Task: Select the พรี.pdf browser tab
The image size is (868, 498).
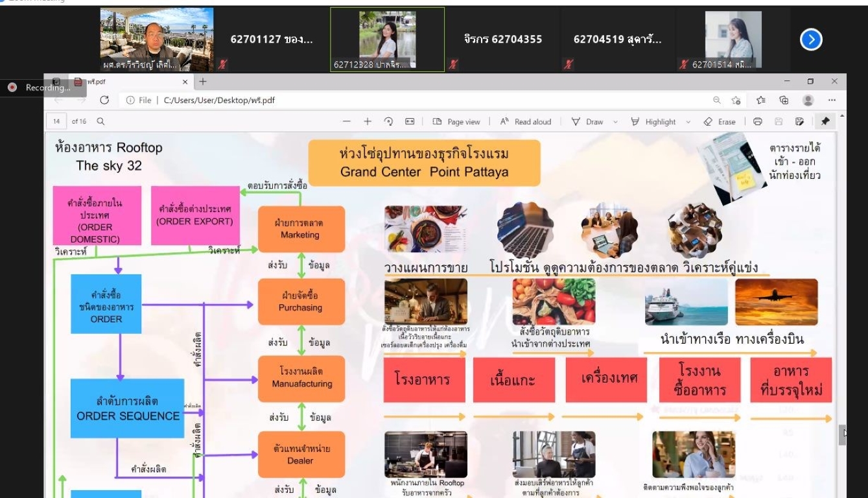Action: (x=130, y=82)
